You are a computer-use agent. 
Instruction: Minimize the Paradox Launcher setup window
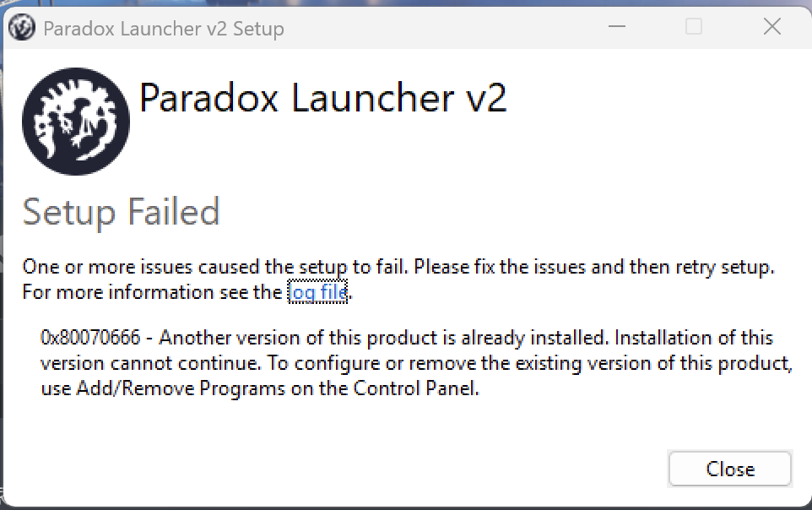pyautogui.click(x=617, y=28)
